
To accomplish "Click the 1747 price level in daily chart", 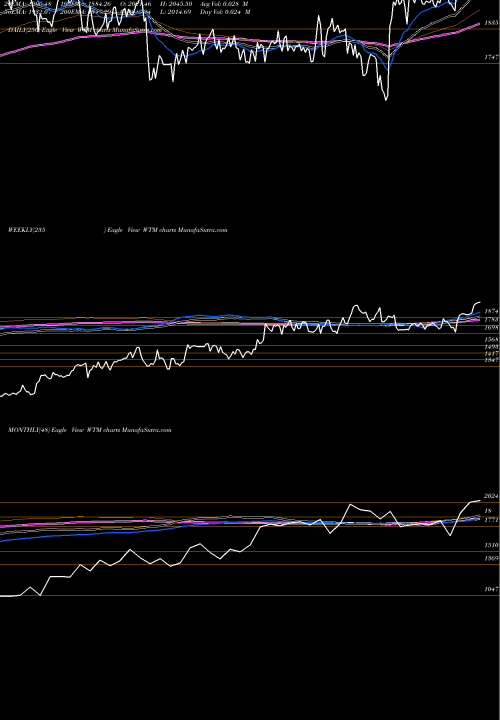I will coord(491,57).
